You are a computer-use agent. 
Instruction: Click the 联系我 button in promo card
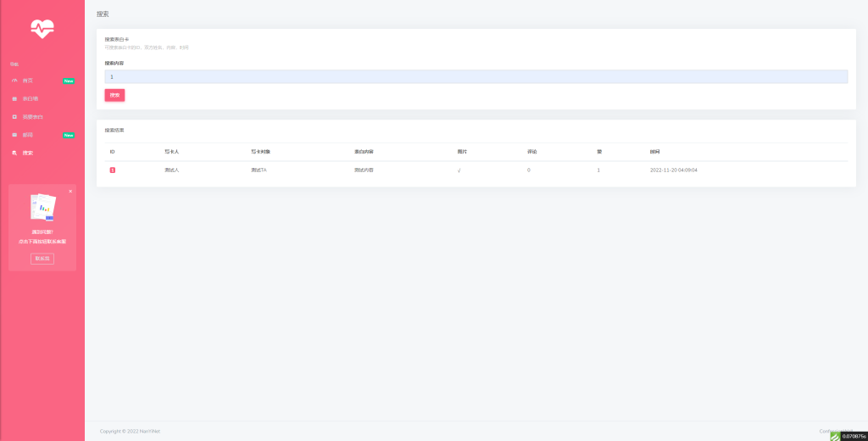[42, 258]
